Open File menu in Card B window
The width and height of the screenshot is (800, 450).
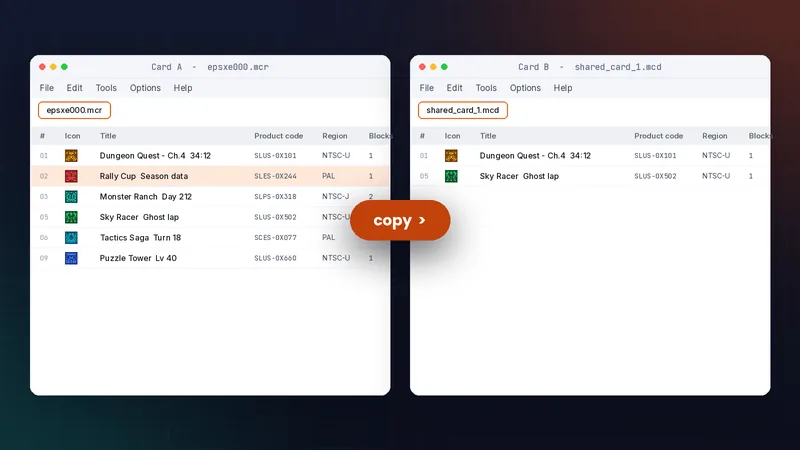point(427,88)
